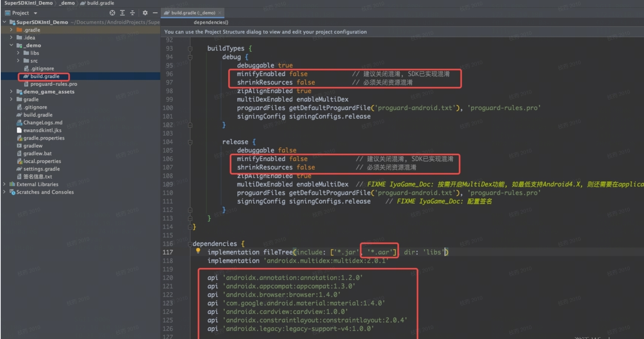644x339 pixels.
Task: Select .gitignore file under _demo
Action: click(39, 69)
